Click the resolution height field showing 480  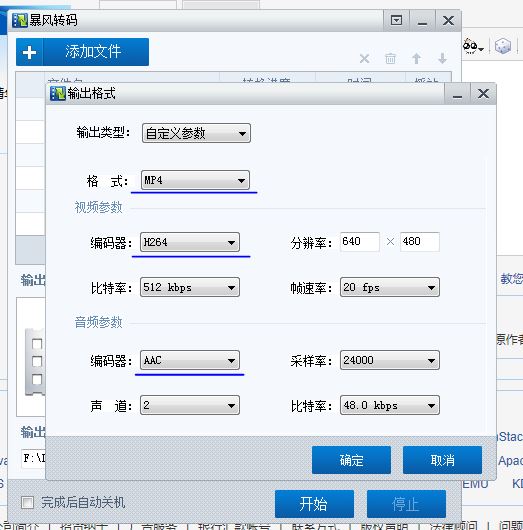pyautogui.click(x=420, y=242)
